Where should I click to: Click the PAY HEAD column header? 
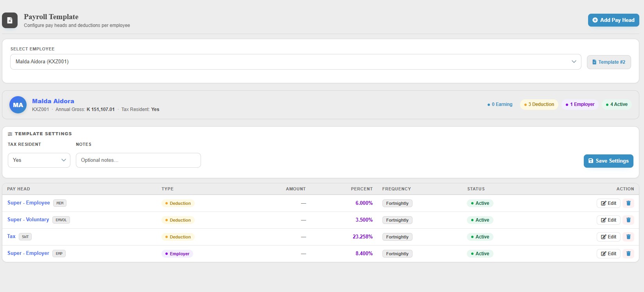click(x=18, y=189)
